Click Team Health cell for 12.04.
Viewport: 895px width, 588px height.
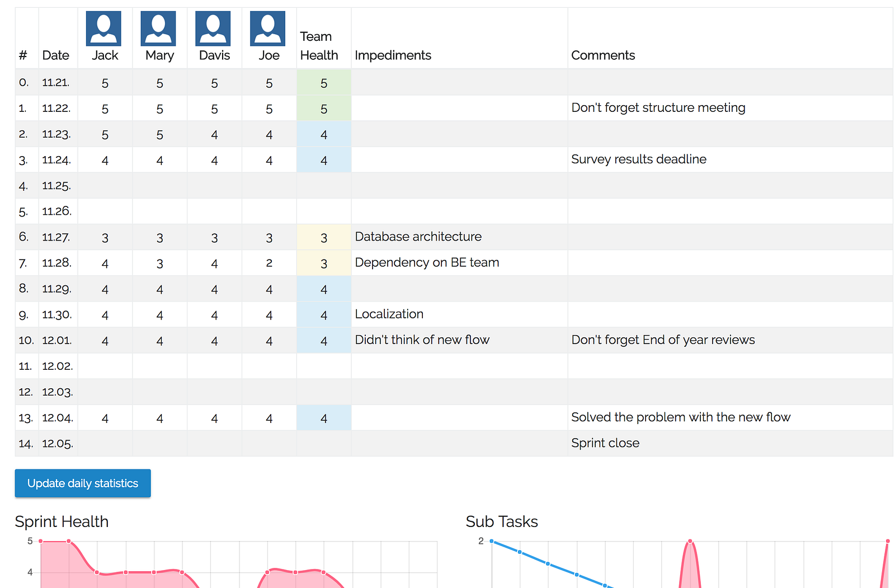point(324,418)
